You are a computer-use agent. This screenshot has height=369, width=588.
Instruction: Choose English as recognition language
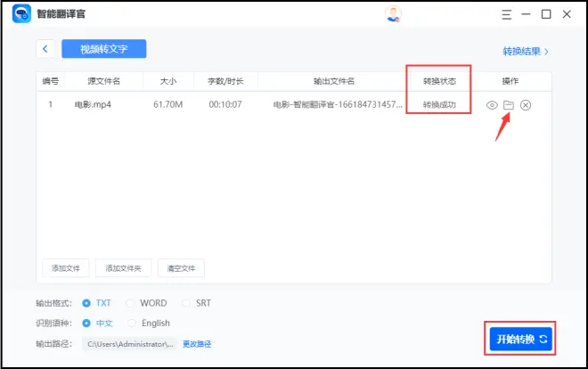pyautogui.click(x=149, y=323)
